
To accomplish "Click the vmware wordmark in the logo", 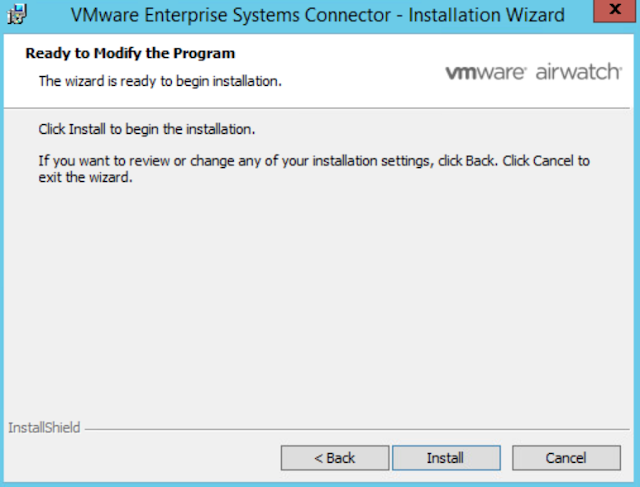I will tap(485, 72).
